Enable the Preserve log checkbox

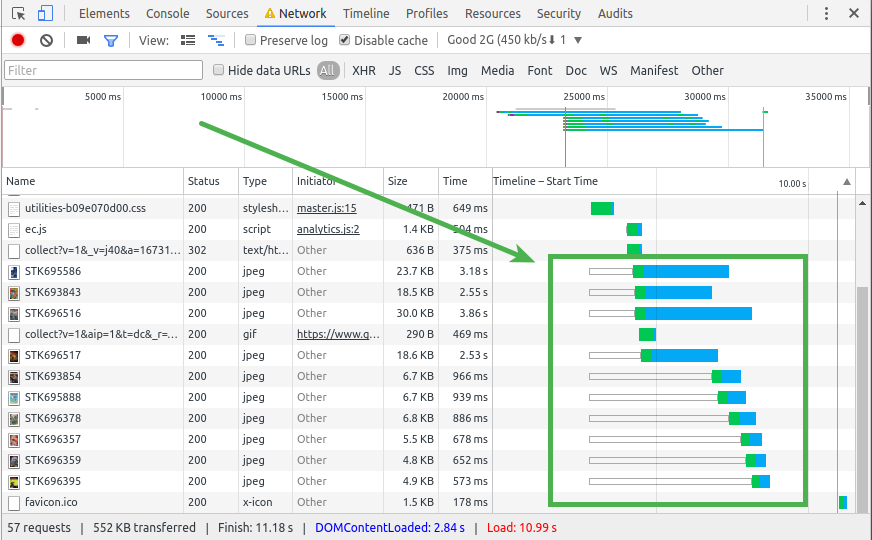[x=250, y=40]
